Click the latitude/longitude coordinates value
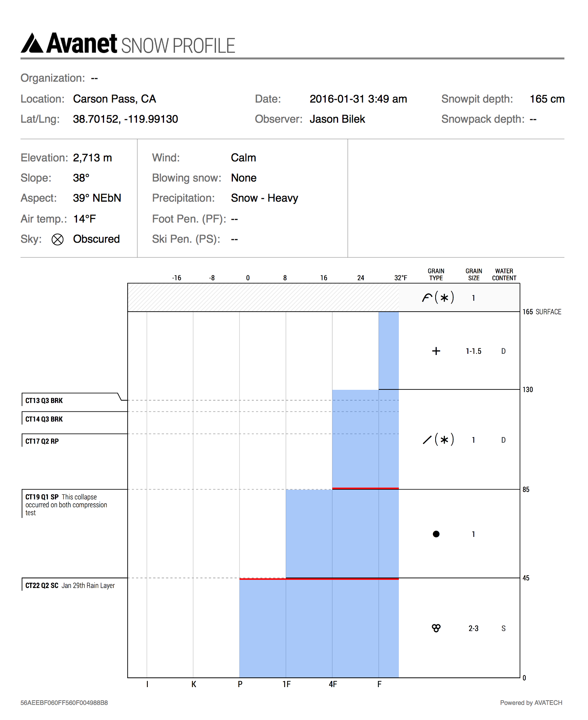 point(125,119)
